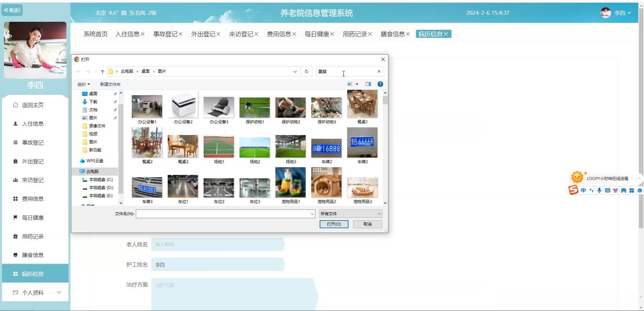The width and height of the screenshot is (644, 311).
Task: Select the 入住信息 person icon in sidebar
Action: pyautogui.click(x=15, y=124)
